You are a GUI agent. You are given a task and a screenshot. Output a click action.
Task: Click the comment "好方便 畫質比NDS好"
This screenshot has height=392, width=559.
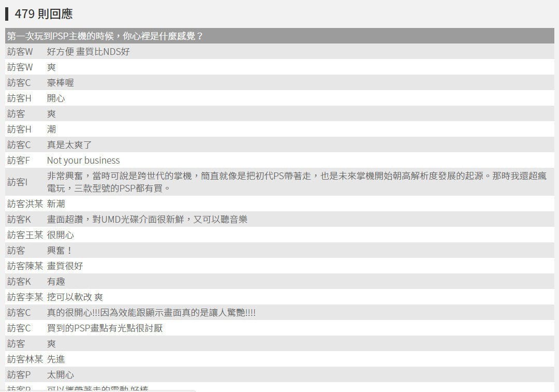[88, 52]
